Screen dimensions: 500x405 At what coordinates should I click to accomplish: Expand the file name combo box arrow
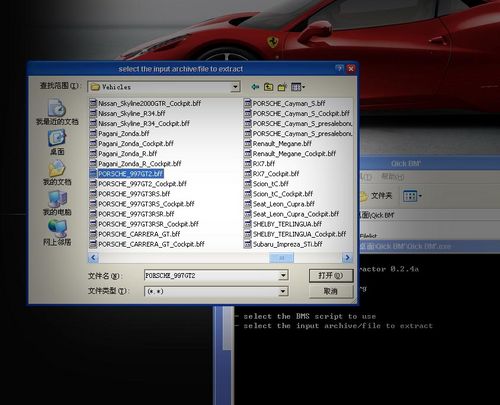[283, 275]
